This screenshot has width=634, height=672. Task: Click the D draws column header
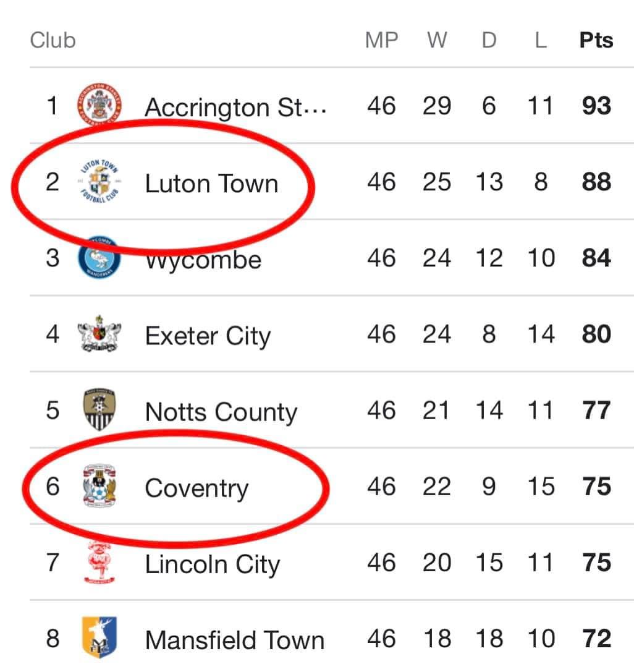489,41
